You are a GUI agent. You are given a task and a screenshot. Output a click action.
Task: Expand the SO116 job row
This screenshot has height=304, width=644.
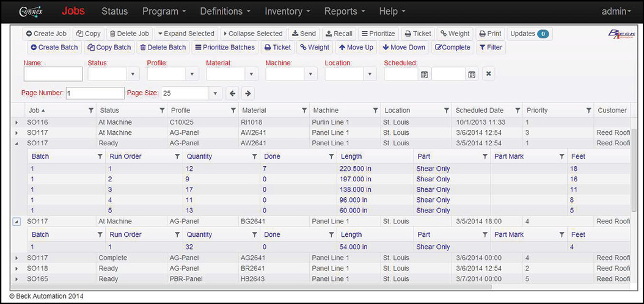(16, 123)
